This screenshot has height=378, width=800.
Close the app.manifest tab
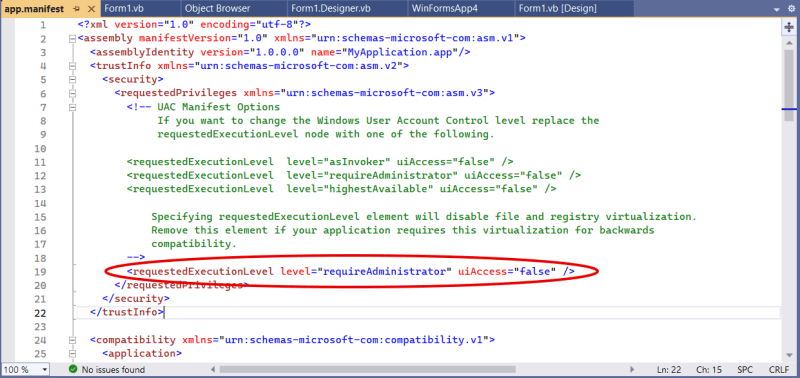click(91, 9)
